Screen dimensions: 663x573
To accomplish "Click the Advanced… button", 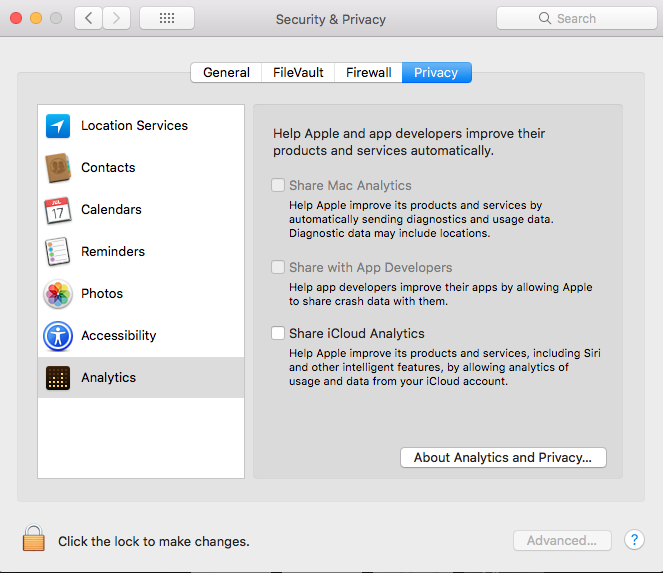I will point(562,540).
